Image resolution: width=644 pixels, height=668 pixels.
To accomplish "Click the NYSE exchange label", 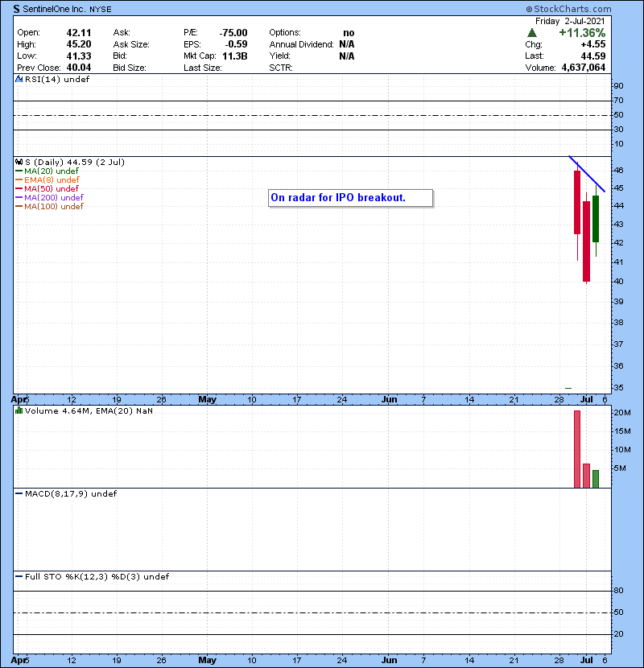I will [x=101, y=10].
